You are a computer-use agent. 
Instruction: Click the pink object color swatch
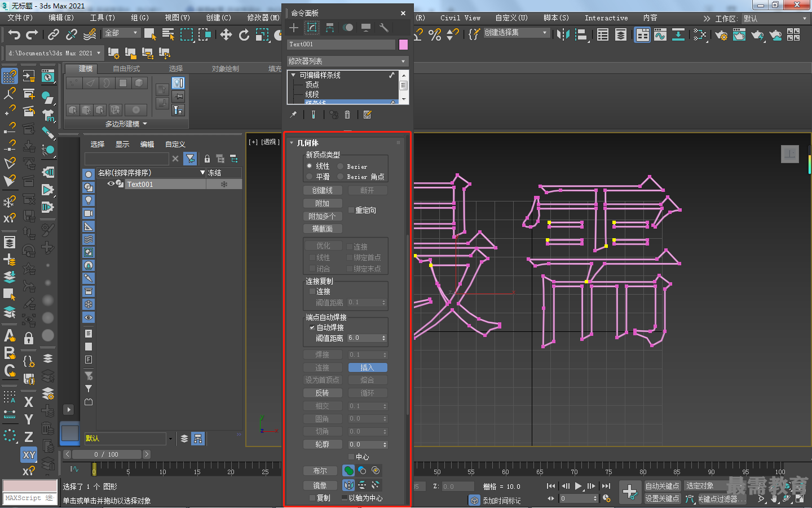[x=403, y=44]
